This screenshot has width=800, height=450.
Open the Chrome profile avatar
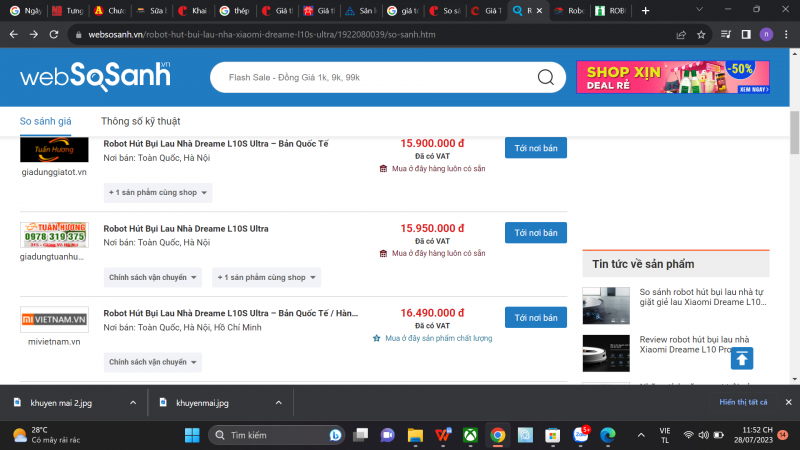pos(766,34)
